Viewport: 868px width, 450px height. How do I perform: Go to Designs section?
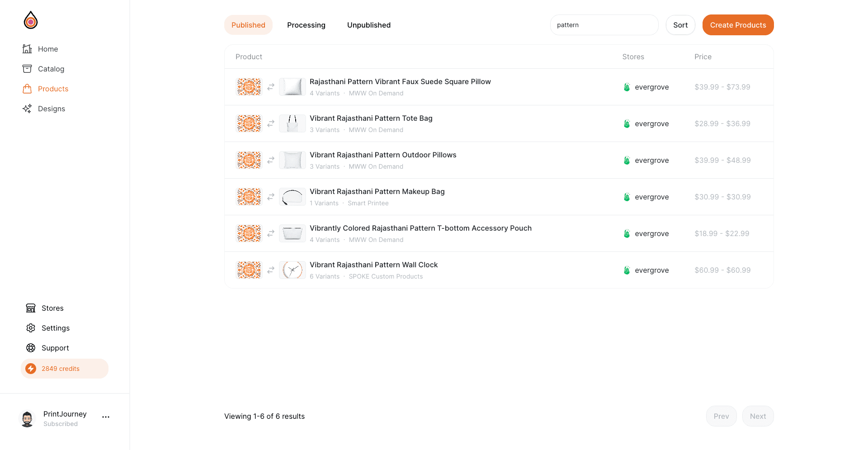pyautogui.click(x=44, y=109)
